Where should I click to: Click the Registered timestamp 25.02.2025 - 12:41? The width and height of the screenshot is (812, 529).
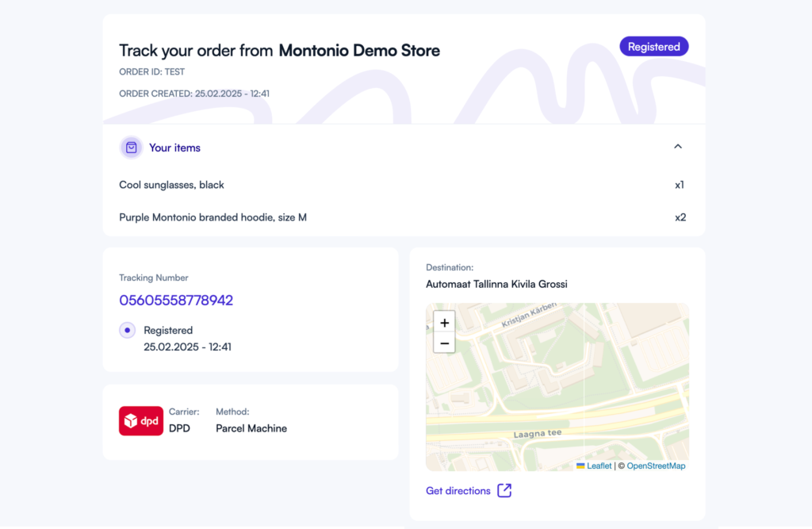tap(187, 347)
